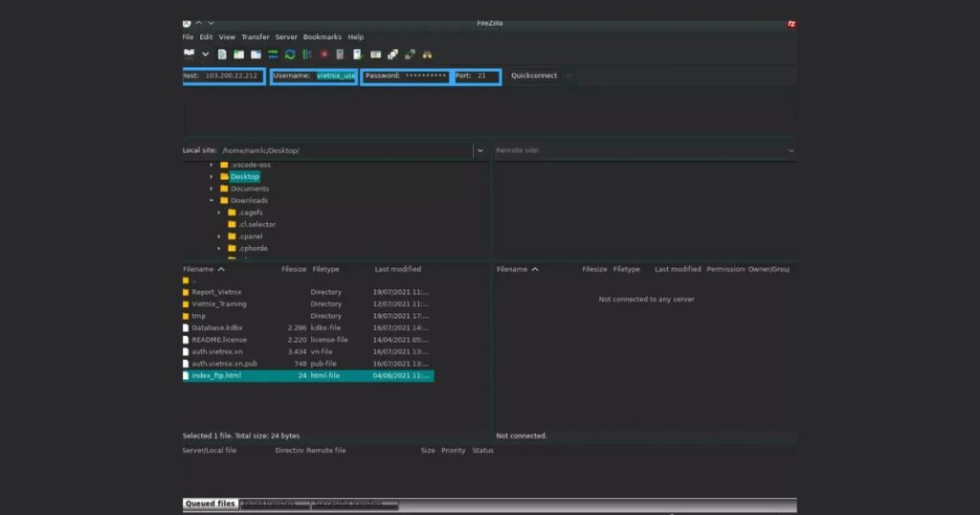This screenshot has width=980, height=515.
Task: Open the Local site path dropdown
Action: tap(480, 150)
